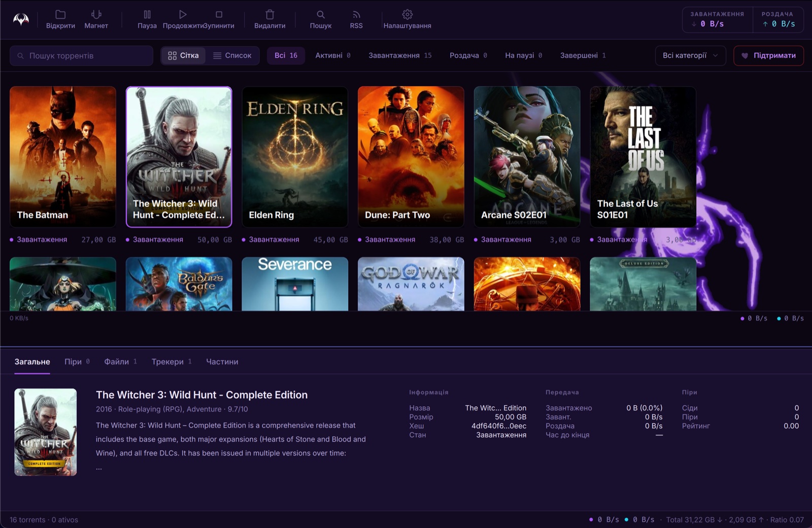Select the Dune: Part Two poster card
Image resolution: width=812 pixels, height=528 pixels.
pos(411,157)
